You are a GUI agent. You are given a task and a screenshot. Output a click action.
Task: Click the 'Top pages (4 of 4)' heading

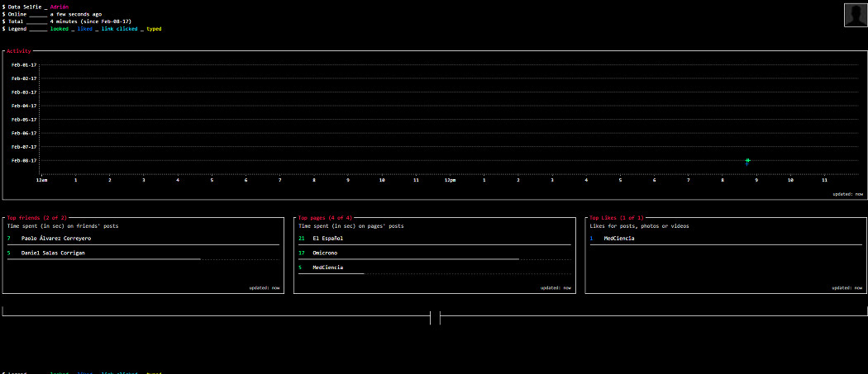[x=325, y=218]
